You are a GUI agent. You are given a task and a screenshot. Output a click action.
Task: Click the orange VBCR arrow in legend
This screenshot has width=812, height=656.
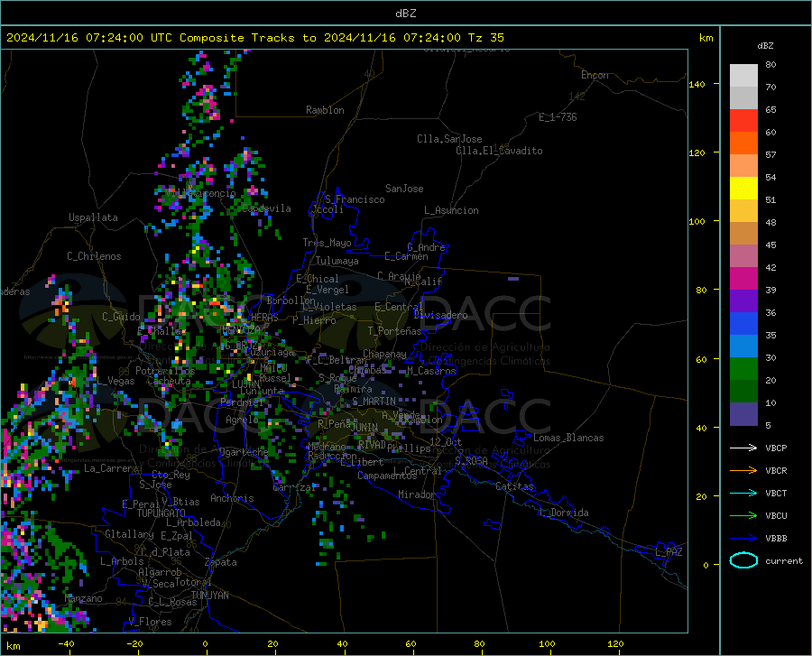click(743, 471)
